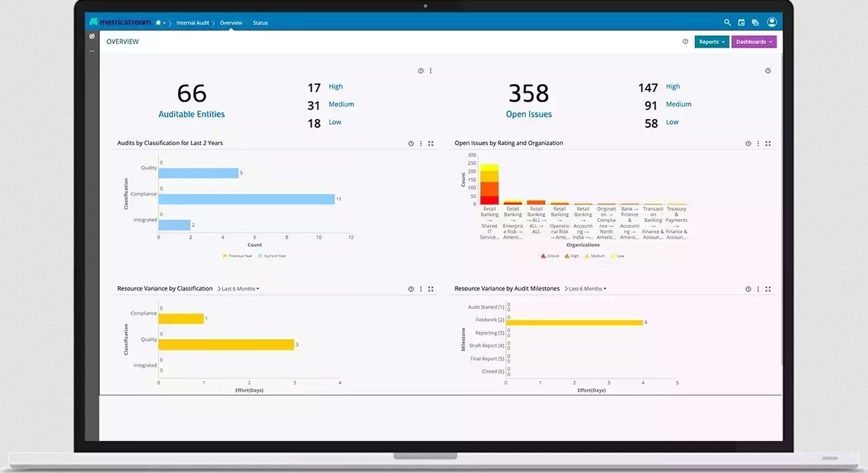Click the 'Final Report [5]' milestone label
Screen dimensions: 868x473
click(x=487, y=358)
